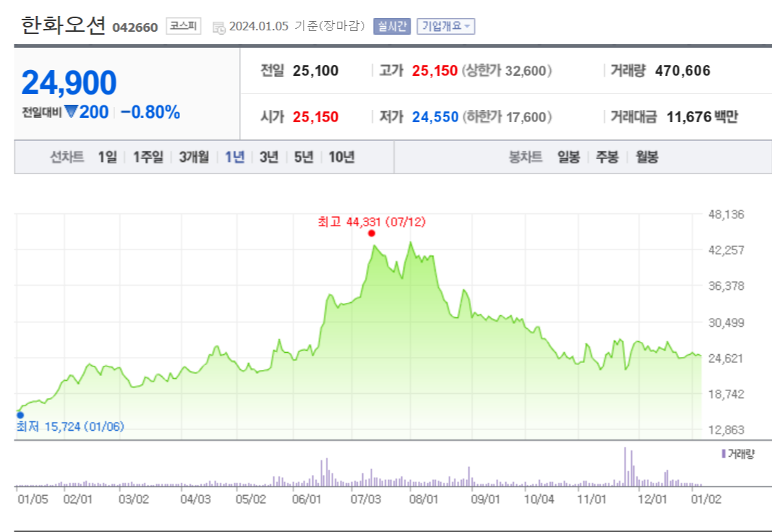
Task: Click the 18,742 y-axis label
Action: pos(726,394)
